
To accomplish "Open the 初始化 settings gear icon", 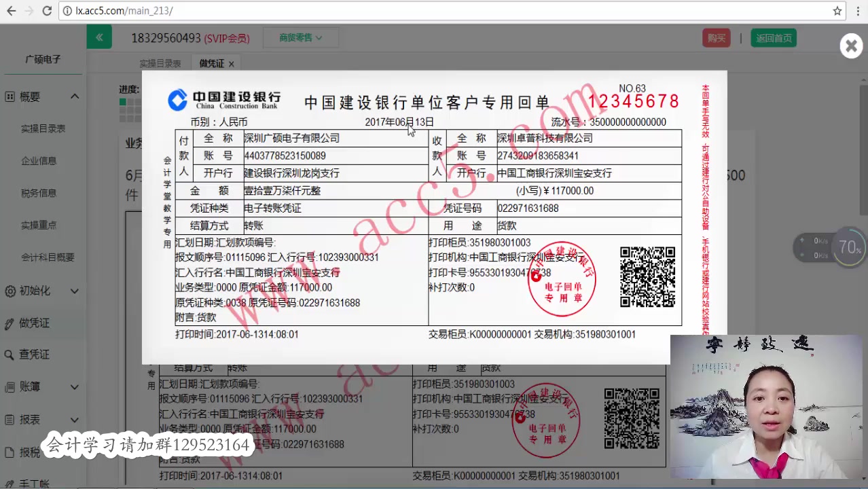I will tap(10, 291).
